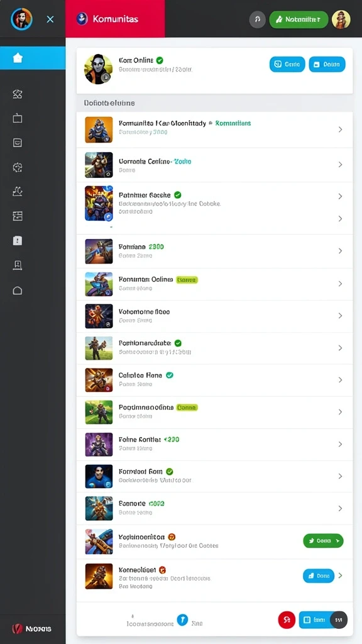Click the green button in the top bar
The height and width of the screenshot is (644, 362).
(299, 19)
